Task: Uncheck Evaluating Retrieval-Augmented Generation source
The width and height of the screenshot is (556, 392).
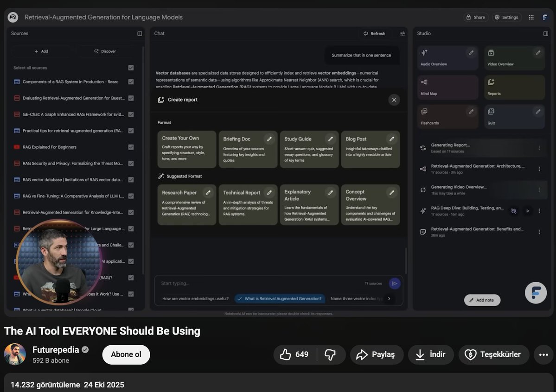Action: pos(131,98)
